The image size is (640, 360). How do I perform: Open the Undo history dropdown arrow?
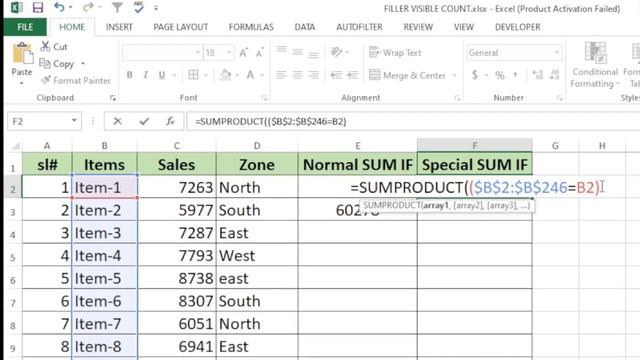click(71, 7)
